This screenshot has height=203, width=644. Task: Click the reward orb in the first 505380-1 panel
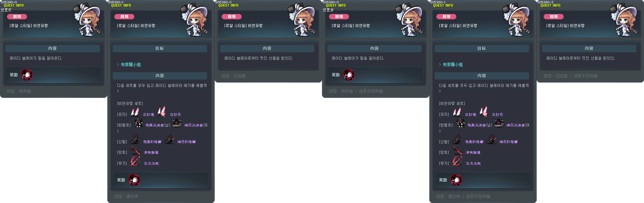pyautogui.click(x=134, y=180)
